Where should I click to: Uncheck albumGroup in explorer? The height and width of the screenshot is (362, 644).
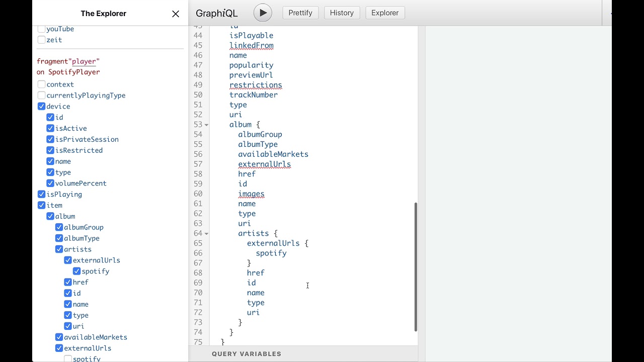click(x=59, y=227)
